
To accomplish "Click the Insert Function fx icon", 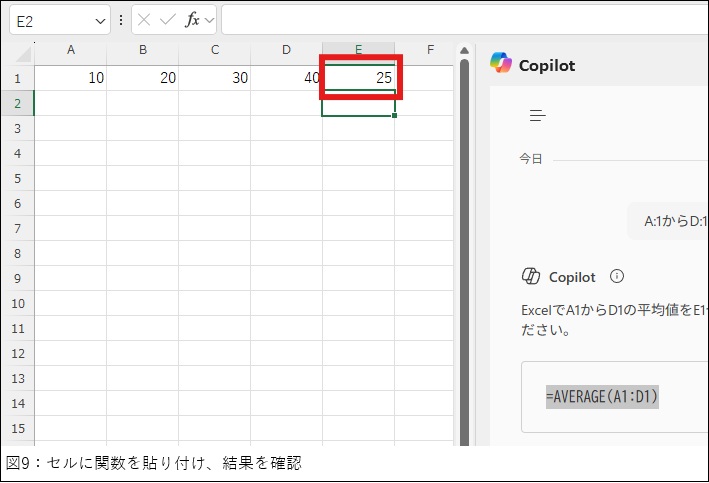I will tap(192, 20).
